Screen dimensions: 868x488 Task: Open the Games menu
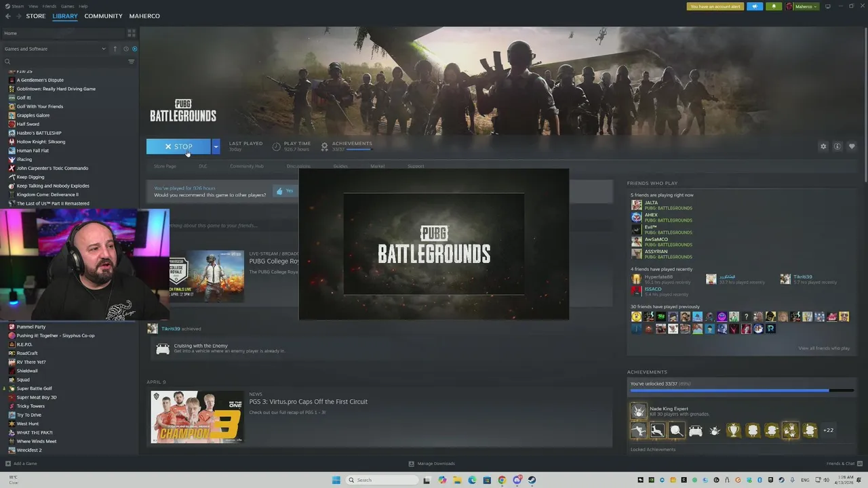click(x=68, y=6)
